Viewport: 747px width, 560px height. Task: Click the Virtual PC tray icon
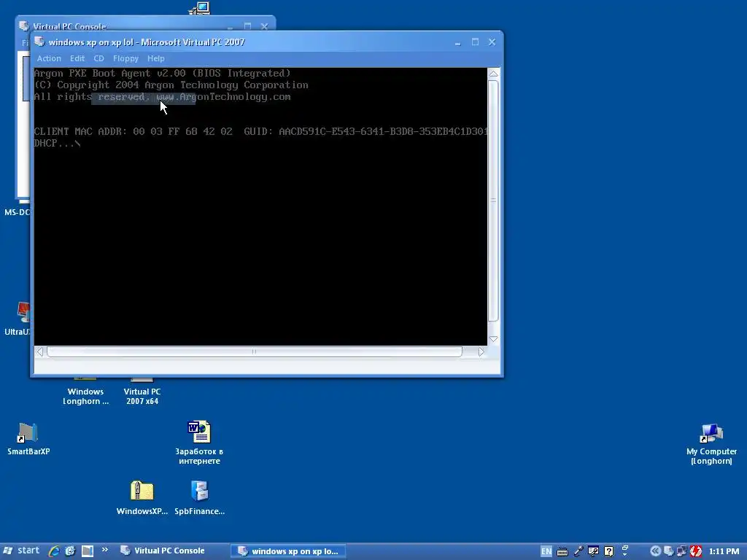coord(668,551)
